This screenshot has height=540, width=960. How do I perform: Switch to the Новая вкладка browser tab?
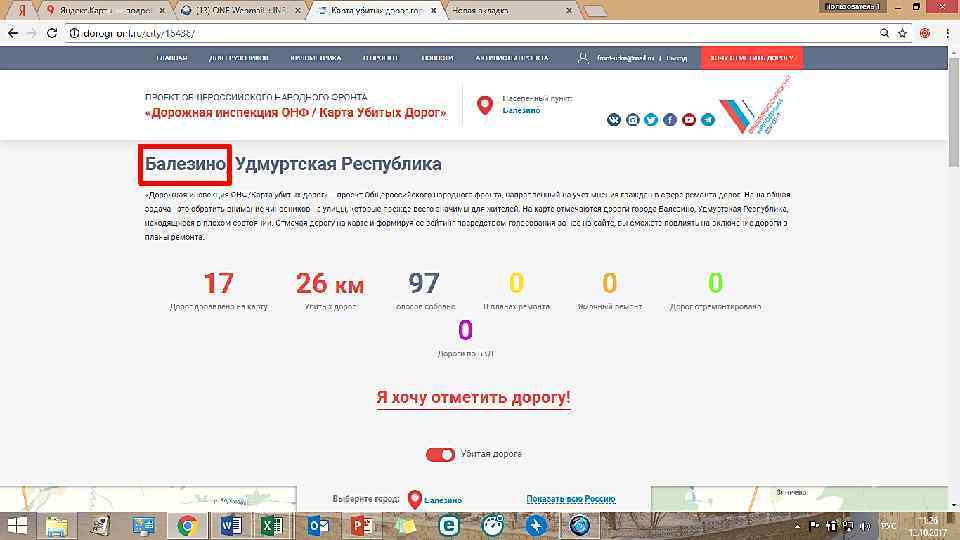511,10
